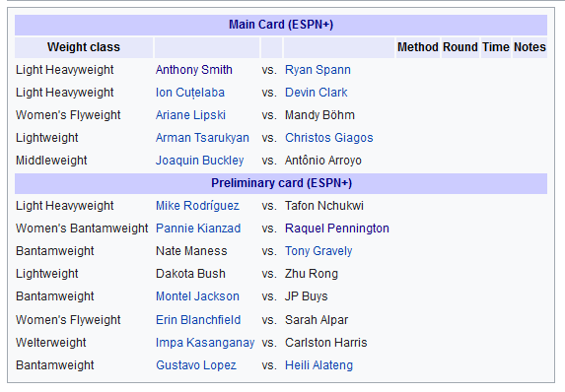Viewport: 565px width, 392px height.
Task: Follow the Devin Clark link
Action: (x=316, y=93)
